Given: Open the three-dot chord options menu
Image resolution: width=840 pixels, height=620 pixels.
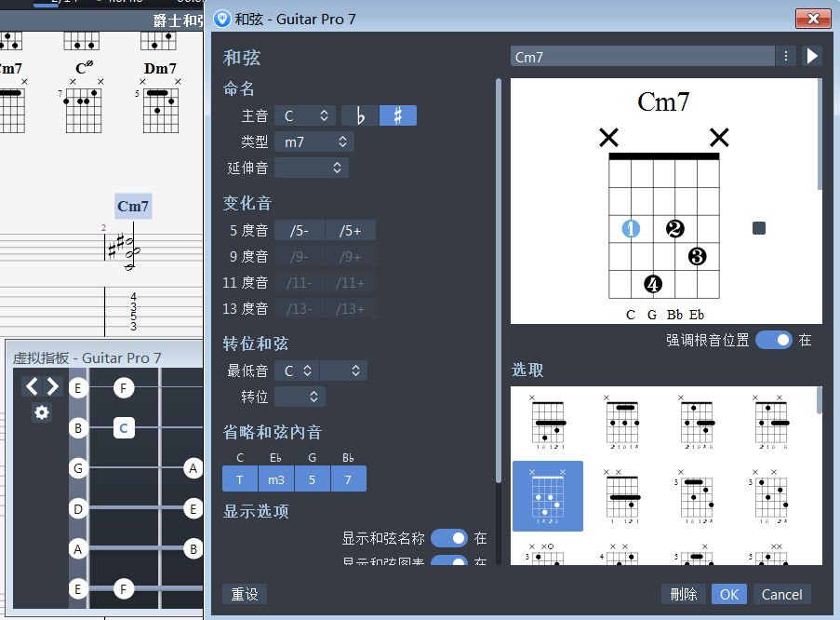Looking at the screenshot, I should click(x=786, y=56).
